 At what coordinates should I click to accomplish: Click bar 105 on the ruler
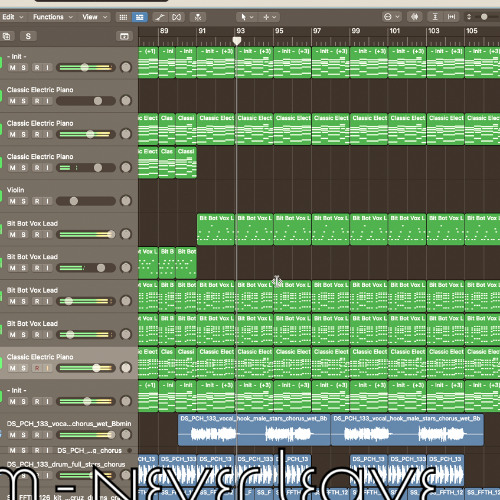472,31
